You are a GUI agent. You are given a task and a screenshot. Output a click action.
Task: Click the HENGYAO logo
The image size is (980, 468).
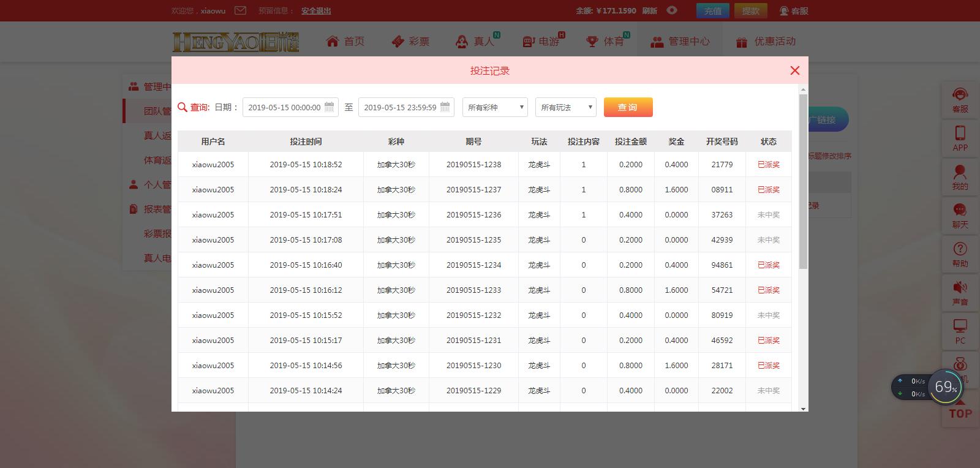(x=236, y=42)
